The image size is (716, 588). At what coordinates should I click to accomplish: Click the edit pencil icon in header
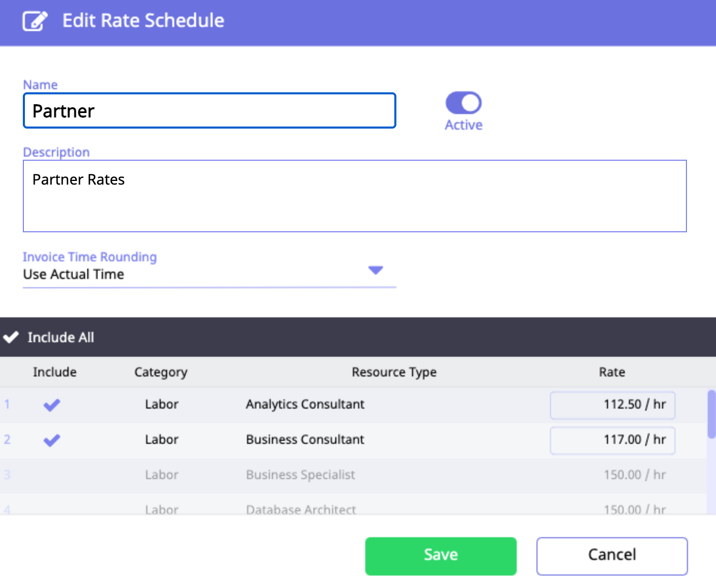[x=35, y=21]
